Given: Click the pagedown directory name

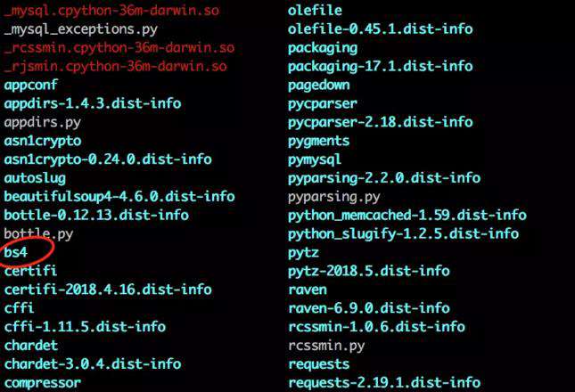Looking at the screenshot, I should [318, 86].
